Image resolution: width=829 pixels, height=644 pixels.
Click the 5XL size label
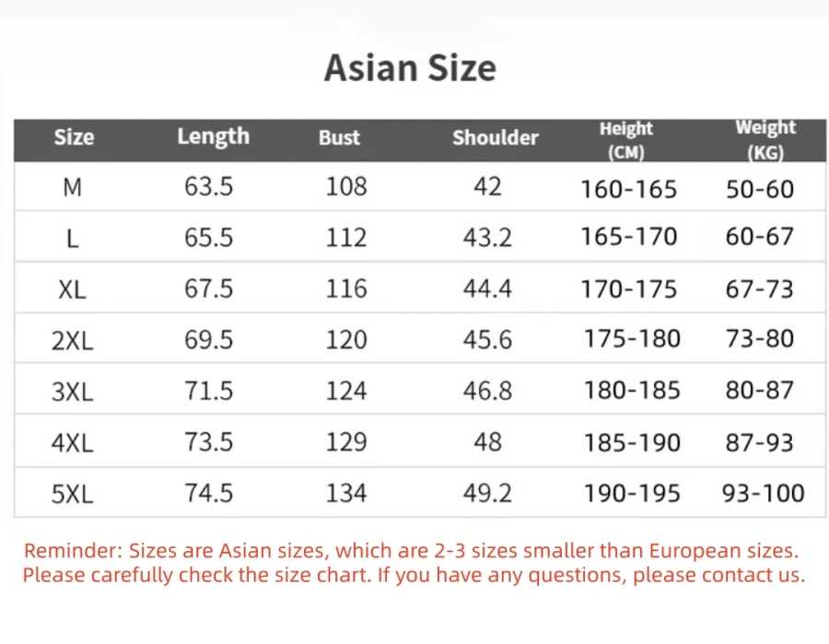tap(73, 494)
